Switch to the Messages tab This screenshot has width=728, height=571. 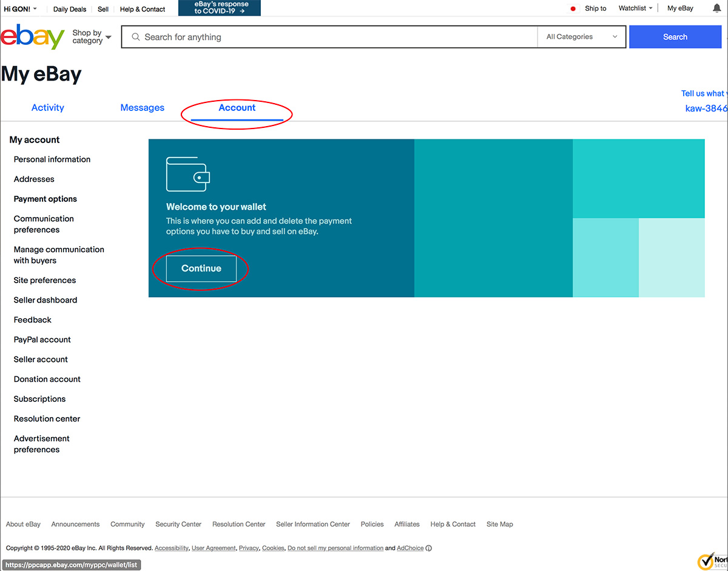pos(142,108)
